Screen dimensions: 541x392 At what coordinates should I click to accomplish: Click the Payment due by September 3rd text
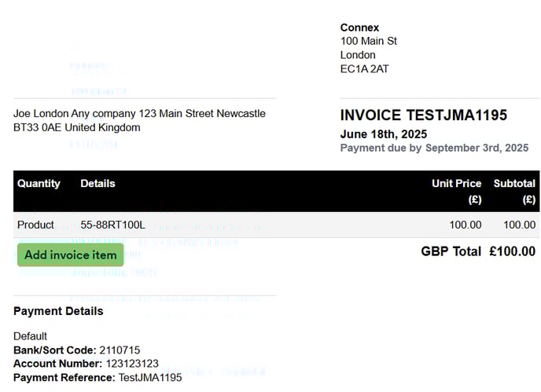pyautogui.click(x=434, y=148)
